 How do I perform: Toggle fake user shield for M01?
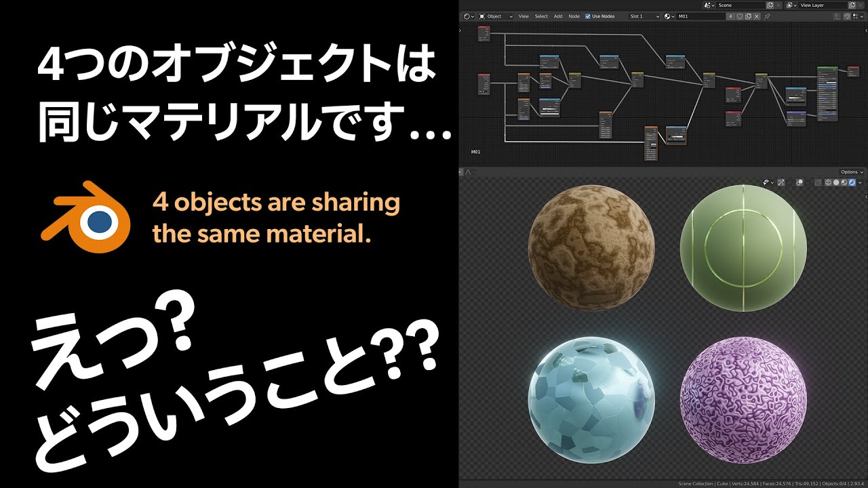(x=740, y=16)
